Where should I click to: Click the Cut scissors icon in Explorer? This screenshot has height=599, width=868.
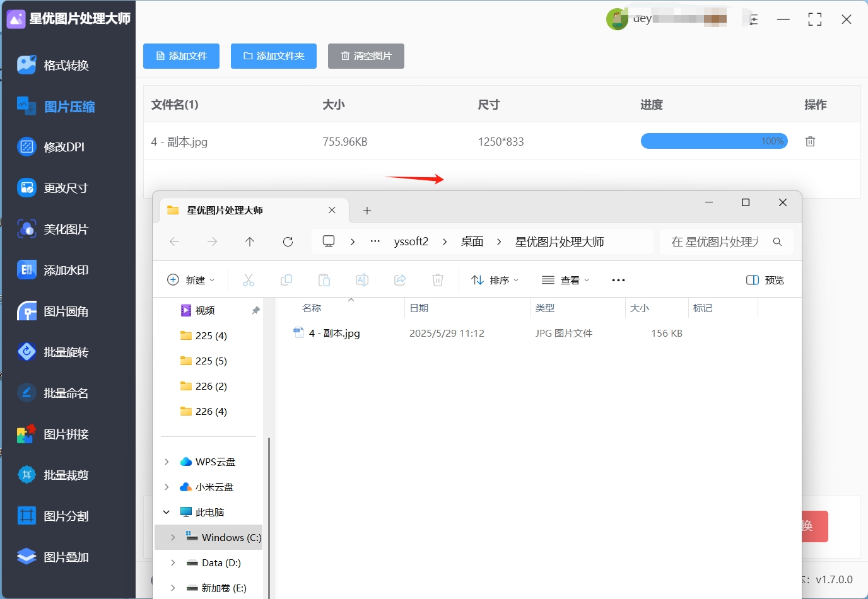click(x=249, y=280)
